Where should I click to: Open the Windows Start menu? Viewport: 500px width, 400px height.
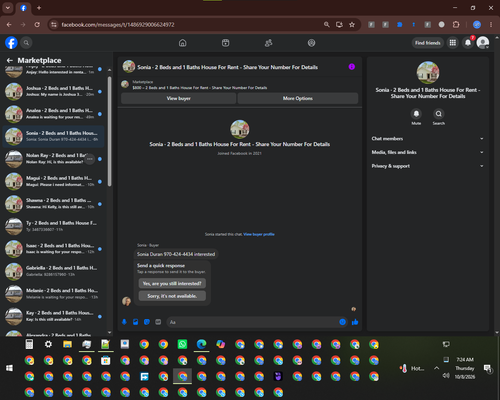(9, 368)
